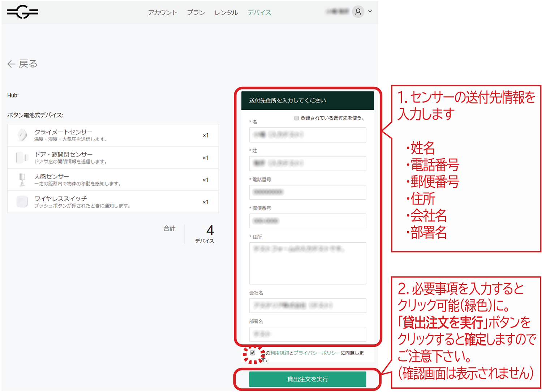Open the user profile avatar icon
Screen dimensions: 542x392
[x=358, y=12]
